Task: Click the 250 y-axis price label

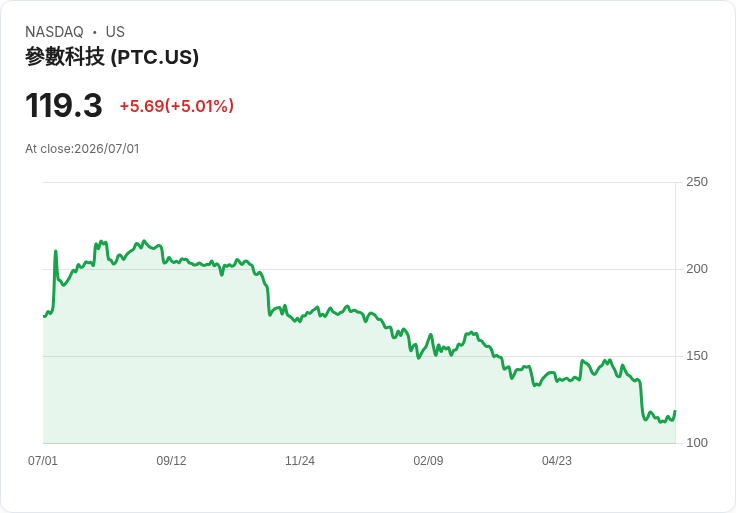Action: pos(697,182)
